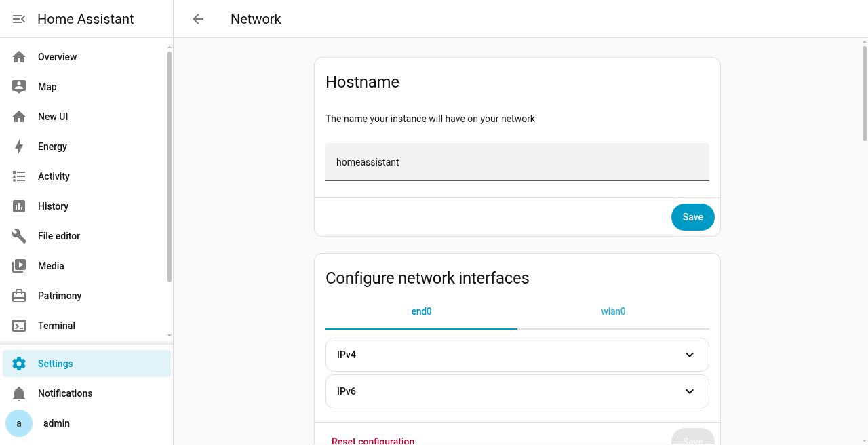
Task: Click the Home Assistant title
Action: tap(85, 19)
